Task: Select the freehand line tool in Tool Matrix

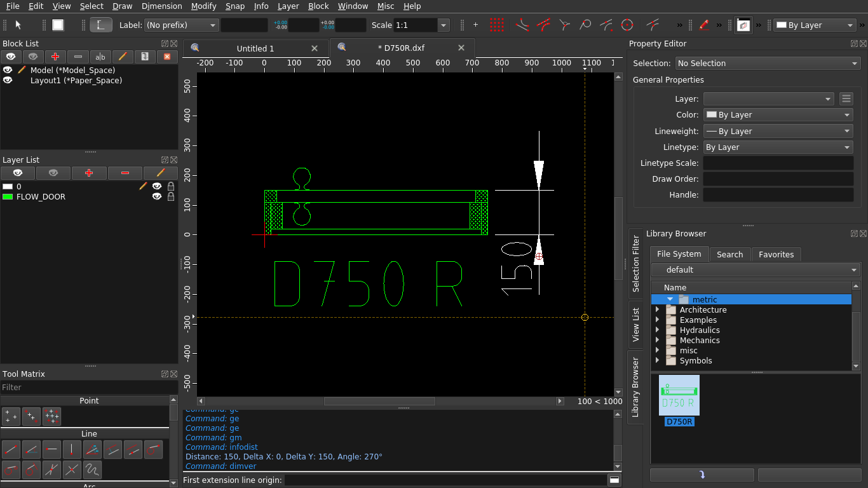Action: tap(92, 470)
